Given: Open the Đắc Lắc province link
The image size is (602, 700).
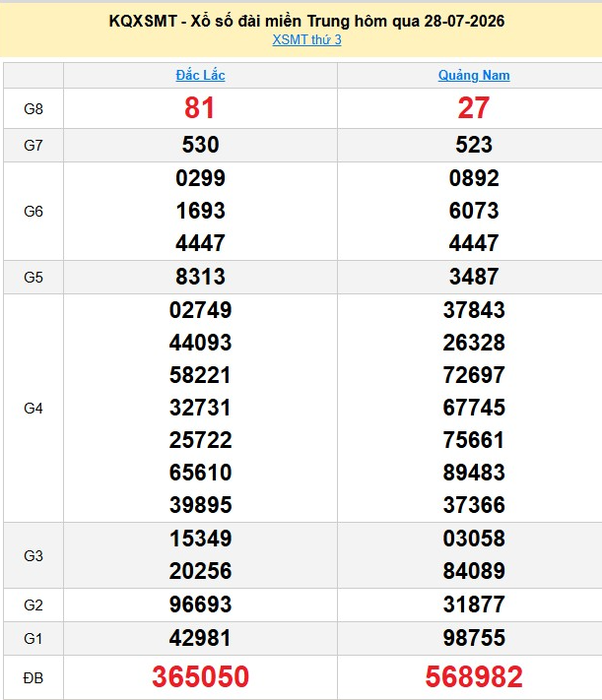Looking at the screenshot, I should point(200,75).
